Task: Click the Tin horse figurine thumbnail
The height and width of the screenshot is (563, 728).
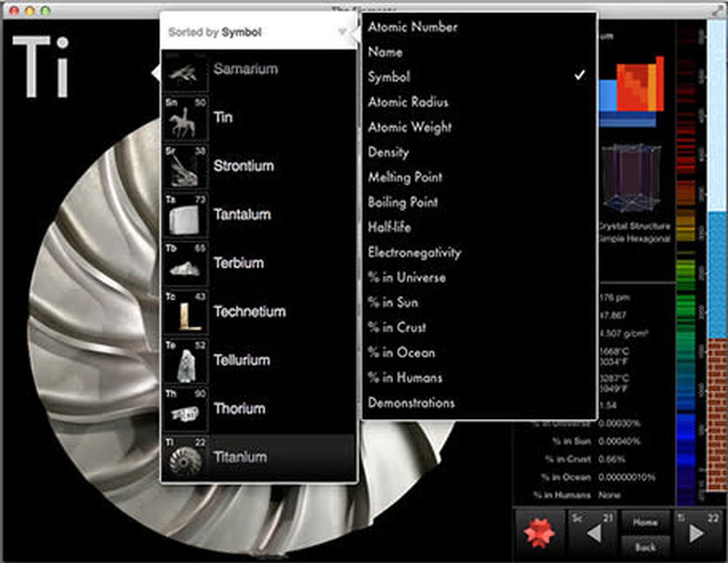Action: coord(185,119)
